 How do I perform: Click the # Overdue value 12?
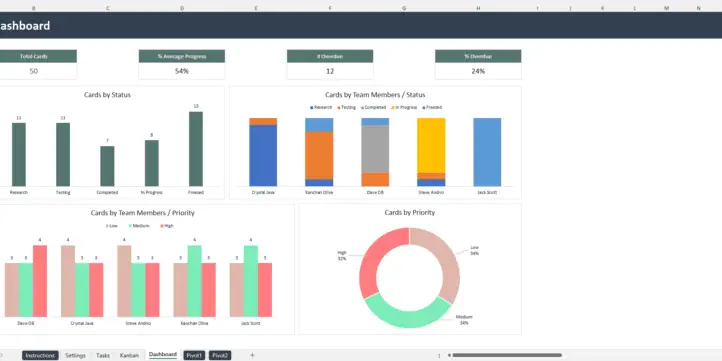[x=330, y=71]
